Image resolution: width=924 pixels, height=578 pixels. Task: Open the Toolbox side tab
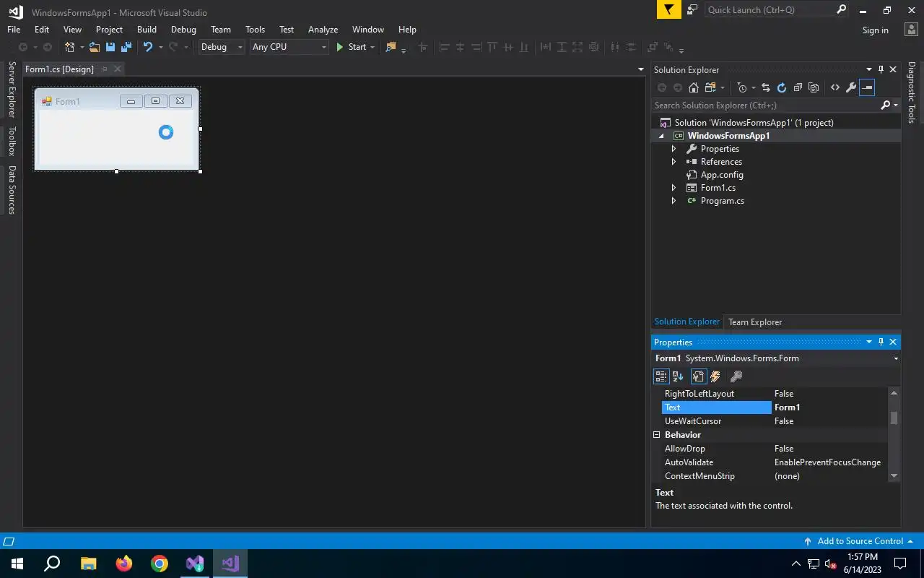(x=12, y=142)
